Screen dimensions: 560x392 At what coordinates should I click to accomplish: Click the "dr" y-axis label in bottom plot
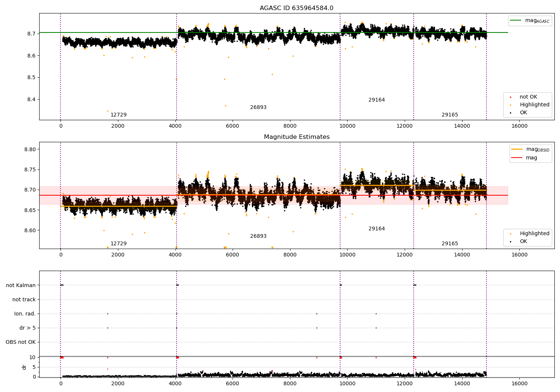point(24,367)
